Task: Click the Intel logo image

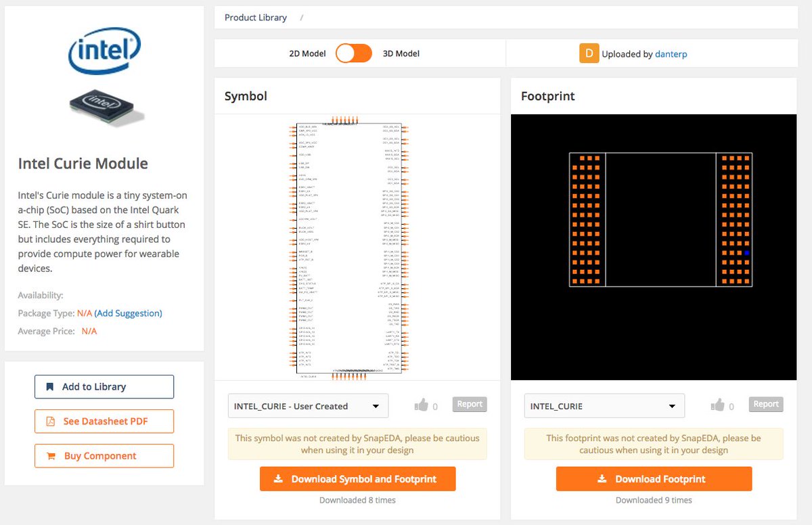Action: 105,51
